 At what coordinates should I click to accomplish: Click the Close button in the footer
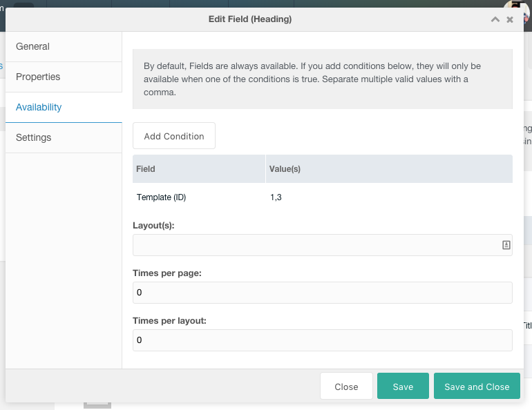(x=346, y=387)
